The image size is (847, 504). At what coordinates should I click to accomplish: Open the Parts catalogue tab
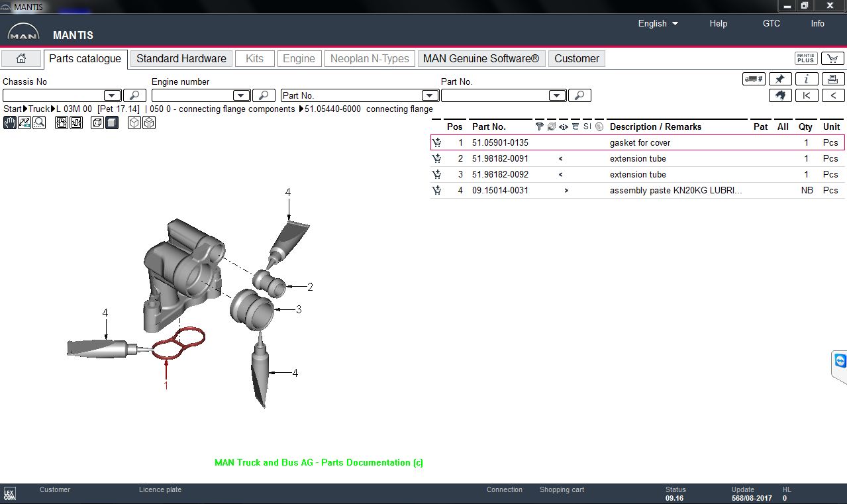[x=85, y=58]
